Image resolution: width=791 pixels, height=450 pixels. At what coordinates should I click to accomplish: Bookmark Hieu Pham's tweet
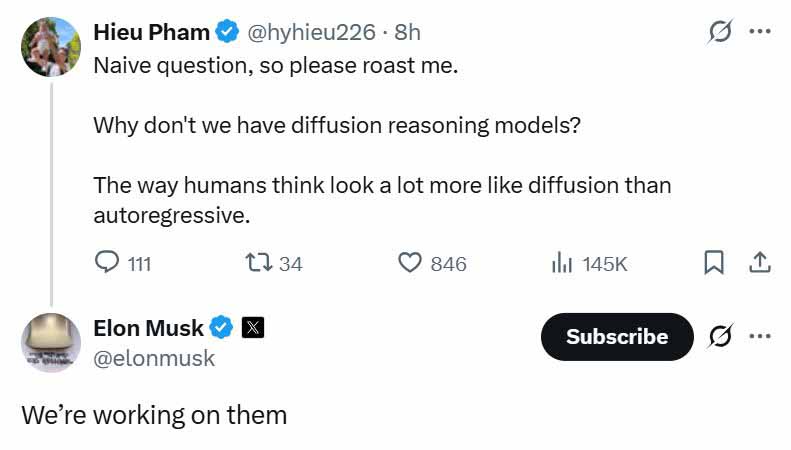pyautogui.click(x=713, y=262)
